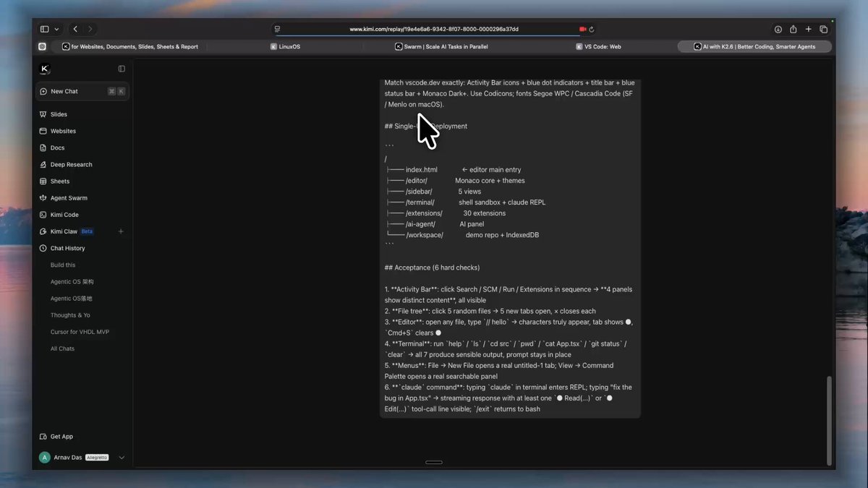Click the Arnav Das avatar
The width and height of the screenshot is (868, 488).
(x=45, y=458)
